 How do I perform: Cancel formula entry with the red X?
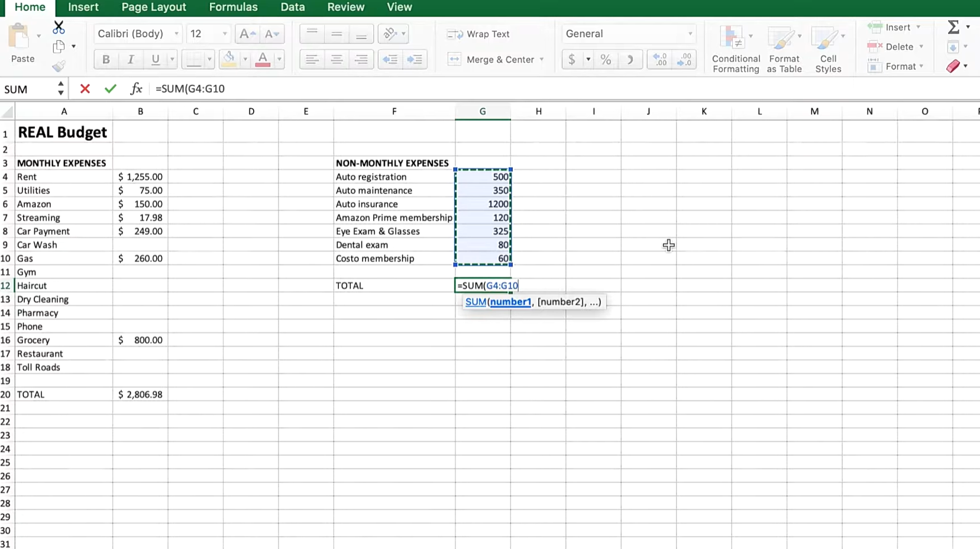85,89
